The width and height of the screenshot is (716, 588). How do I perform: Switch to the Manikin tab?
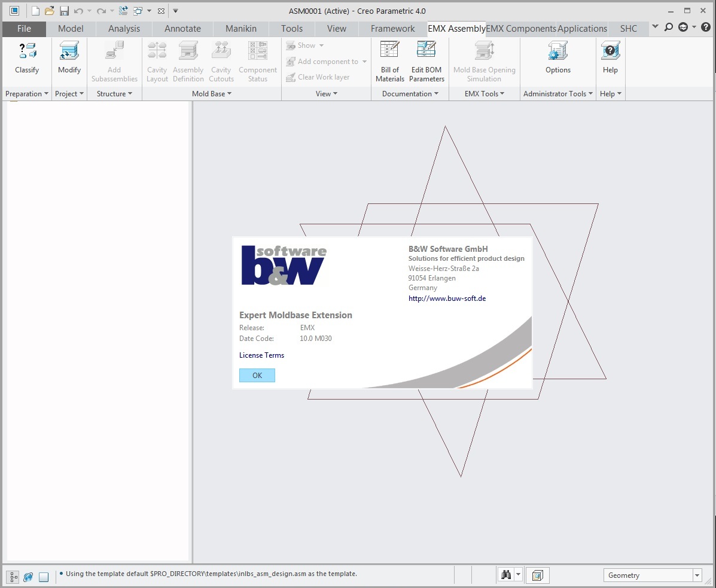(241, 28)
